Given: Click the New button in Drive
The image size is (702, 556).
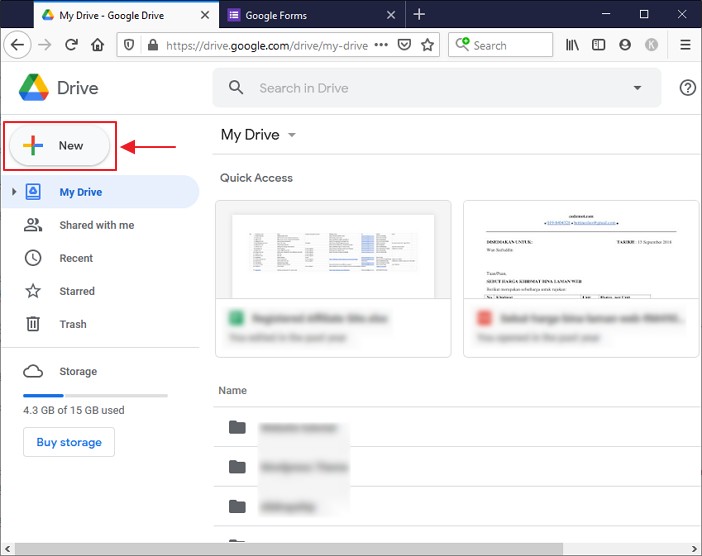Looking at the screenshot, I should [60, 145].
